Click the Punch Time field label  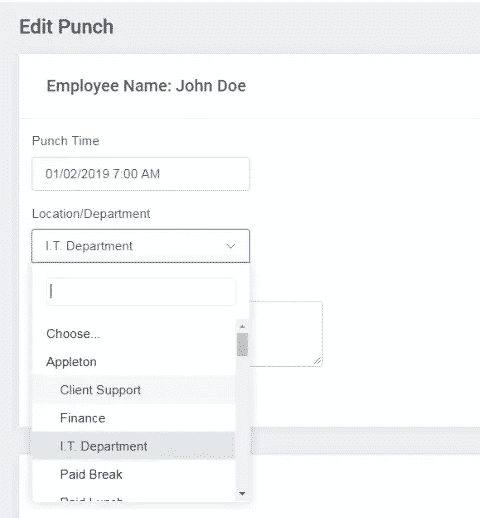66,141
